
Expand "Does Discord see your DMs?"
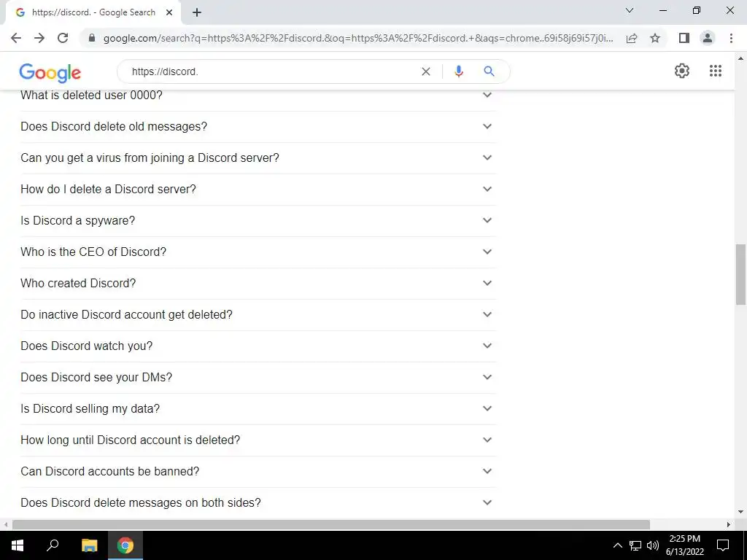click(258, 378)
